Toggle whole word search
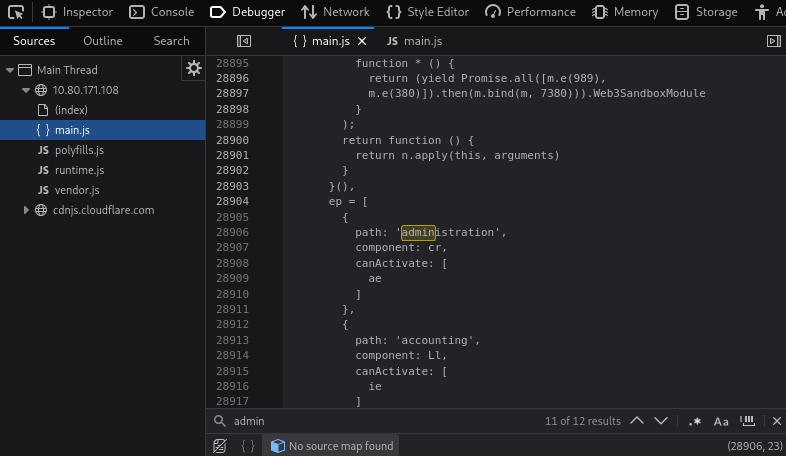This screenshot has width=786, height=456. tap(747, 421)
